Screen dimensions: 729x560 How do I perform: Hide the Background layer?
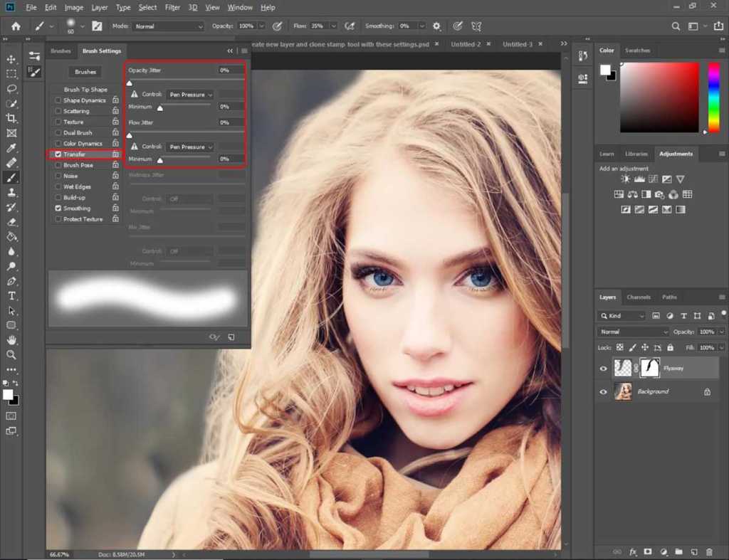coord(604,391)
